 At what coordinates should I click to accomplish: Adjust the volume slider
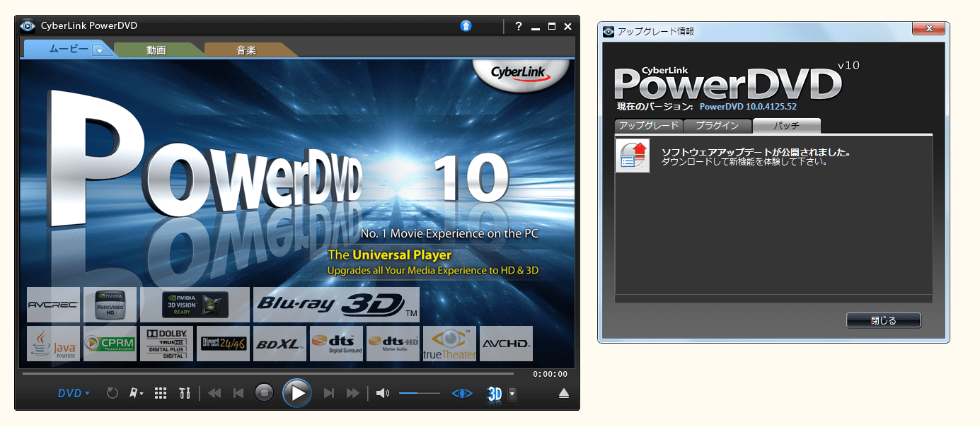(420, 393)
